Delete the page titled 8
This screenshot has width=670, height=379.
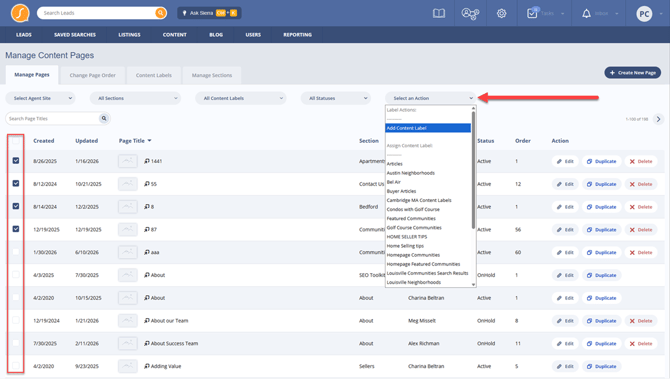coord(641,207)
